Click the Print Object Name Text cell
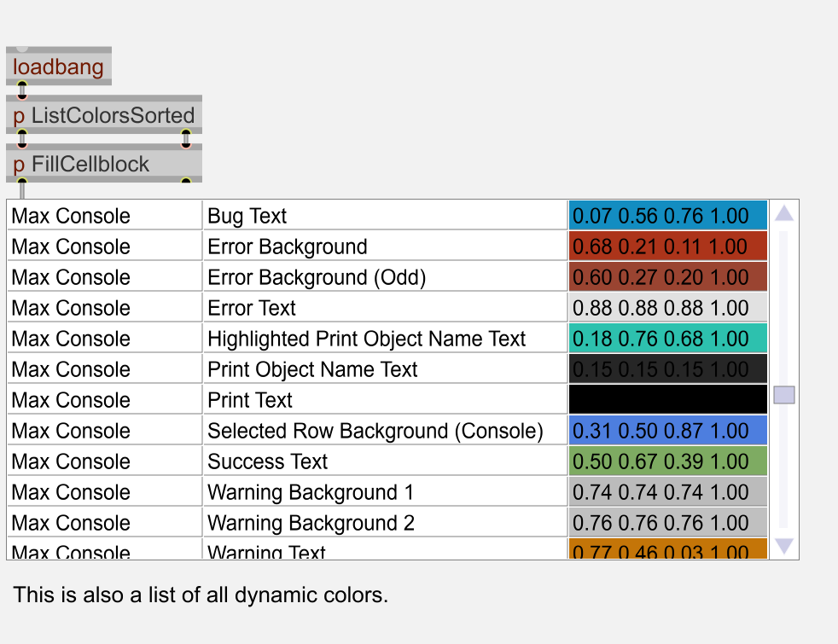The image size is (838, 644). click(385, 369)
